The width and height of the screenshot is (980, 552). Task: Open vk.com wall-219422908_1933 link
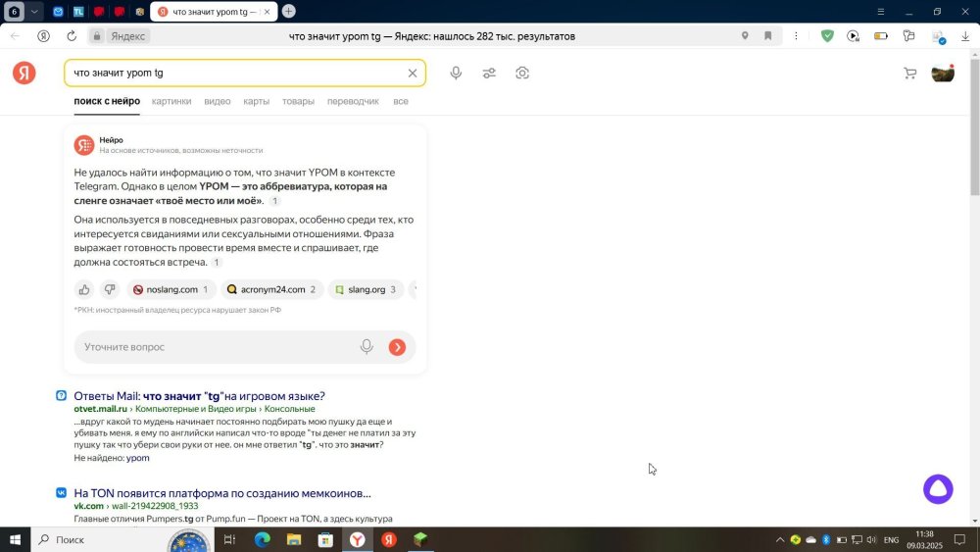(x=135, y=506)
